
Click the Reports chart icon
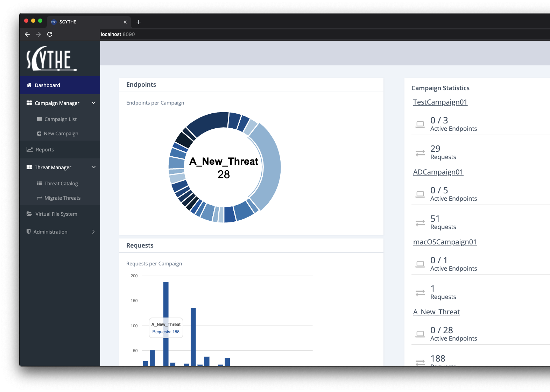pyautogui.click(x=30, y=150)
